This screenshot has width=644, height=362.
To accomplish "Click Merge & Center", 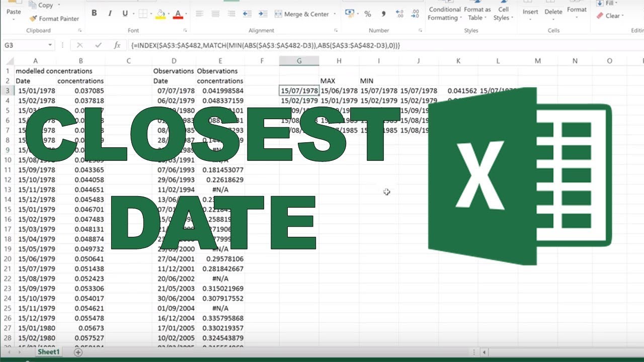I will [301, 14].
